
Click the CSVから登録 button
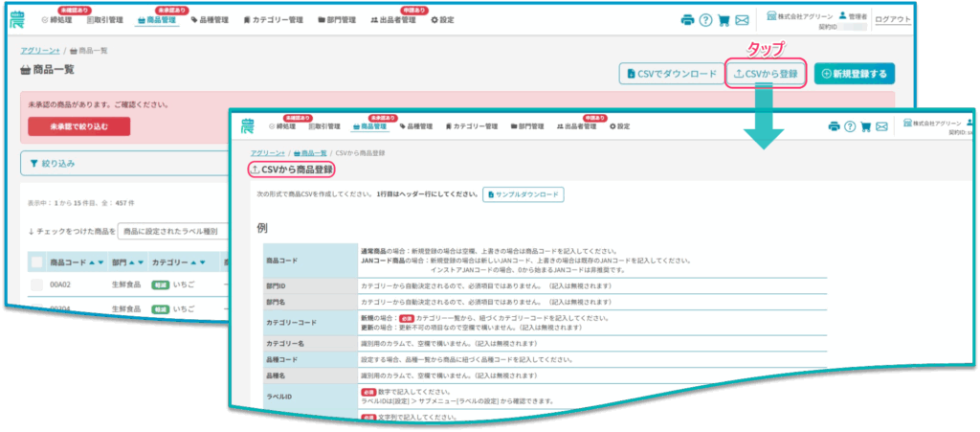tap(766, 74)
